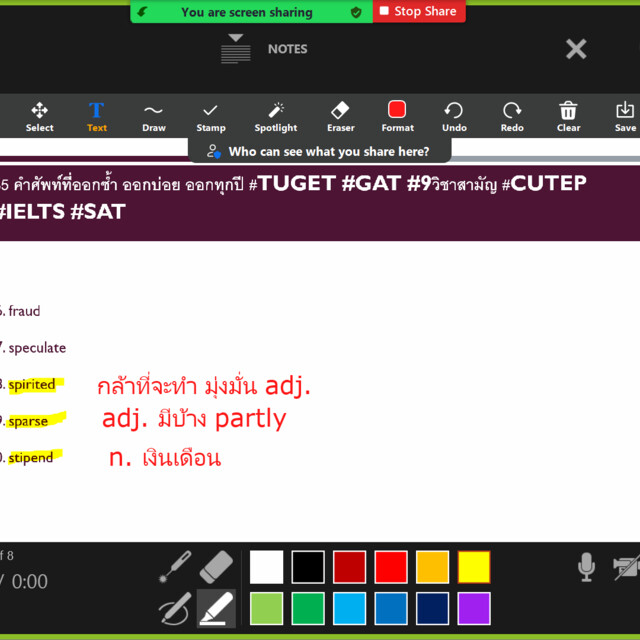Pick the light green color swatch

pos(267,609)
